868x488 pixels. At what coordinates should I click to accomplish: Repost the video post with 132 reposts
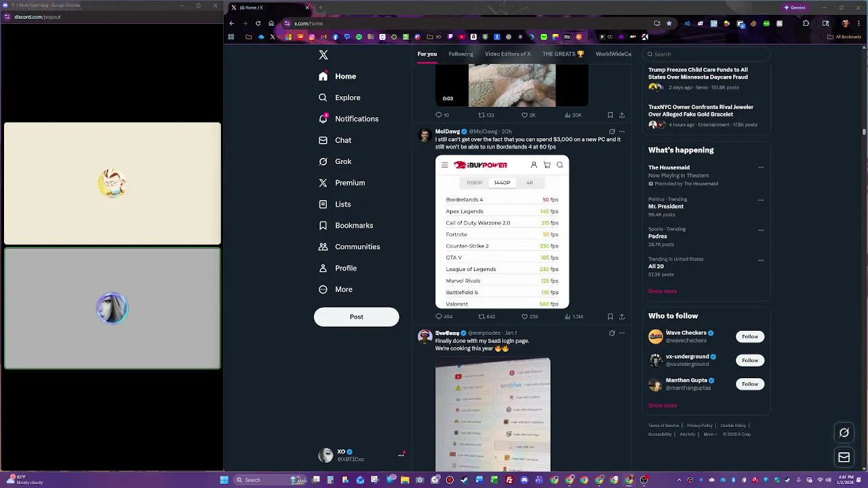pyautogui.click(x=486, y=115)
